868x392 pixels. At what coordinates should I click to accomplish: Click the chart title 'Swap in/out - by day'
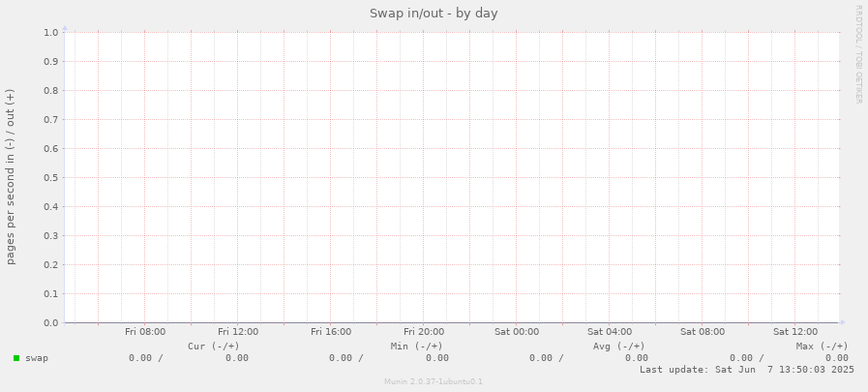[x=434, y=13]
